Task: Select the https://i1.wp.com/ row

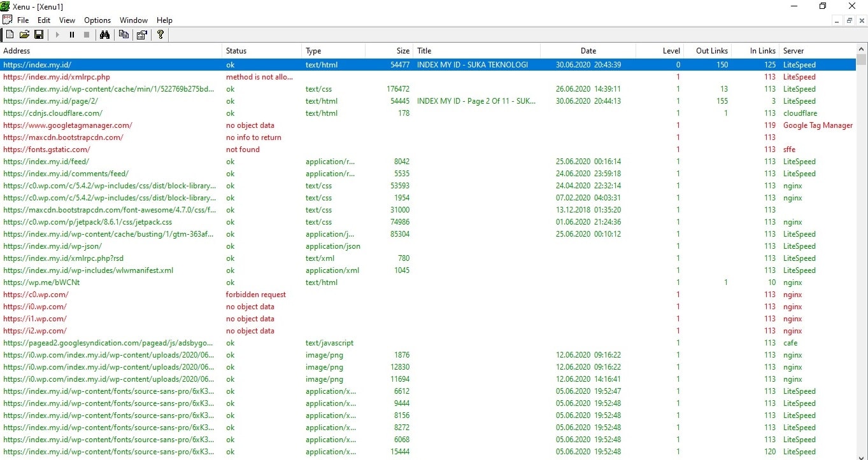Action: [428, 318]
